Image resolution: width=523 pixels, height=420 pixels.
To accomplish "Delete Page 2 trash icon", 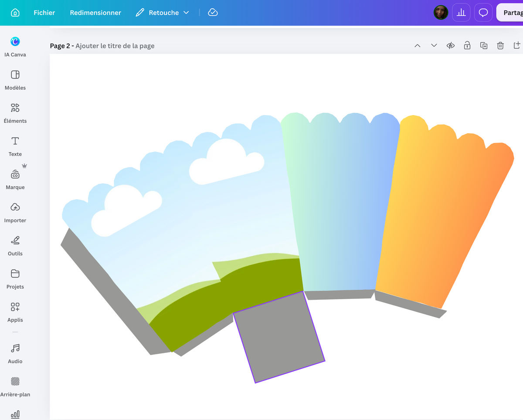I will [500, 46].
